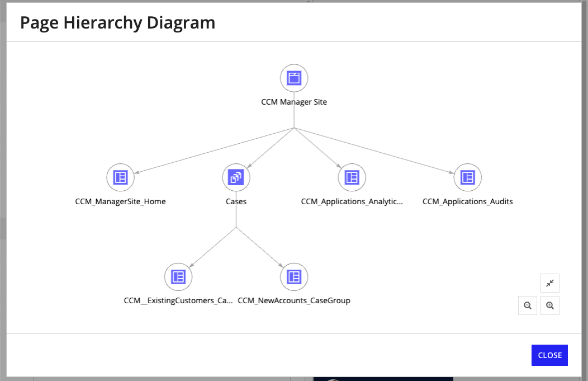Click the 'CCM_ManagerSite_Home' label
The height and width of the screenshot is (381, 588).
[x=120, y=201]
